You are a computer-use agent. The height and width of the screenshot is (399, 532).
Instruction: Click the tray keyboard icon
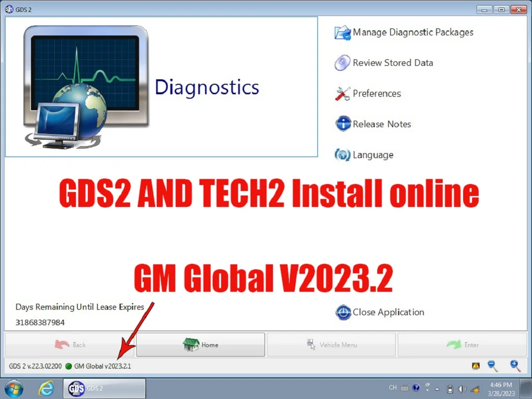[404, 389]
